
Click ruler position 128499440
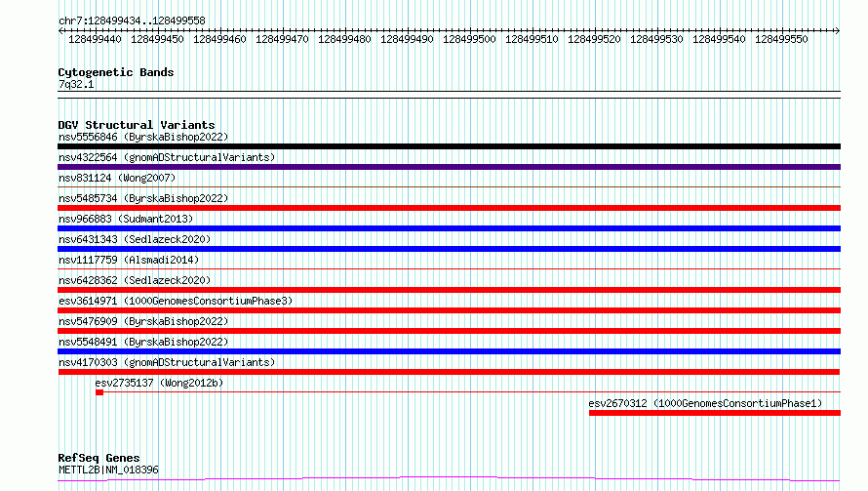pyautogui.click(x=95, y=39)
